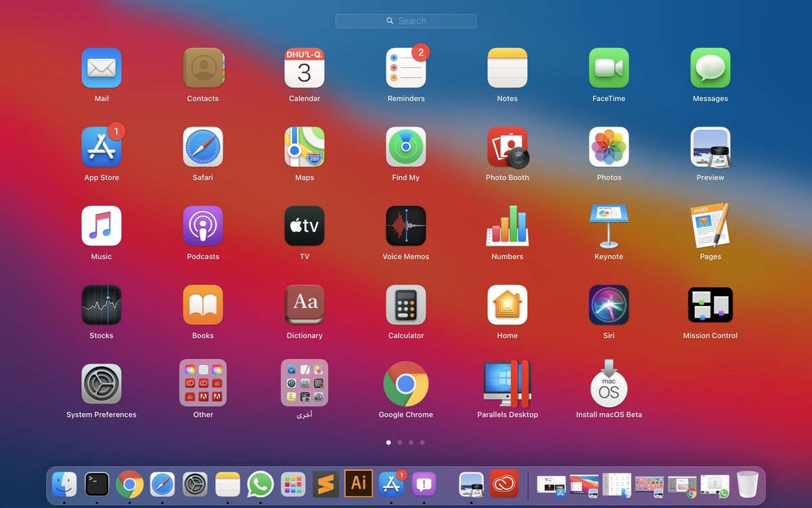Click the Launchpad Search field
Viewport: 812px width, 508px height.
coord(406,21)
